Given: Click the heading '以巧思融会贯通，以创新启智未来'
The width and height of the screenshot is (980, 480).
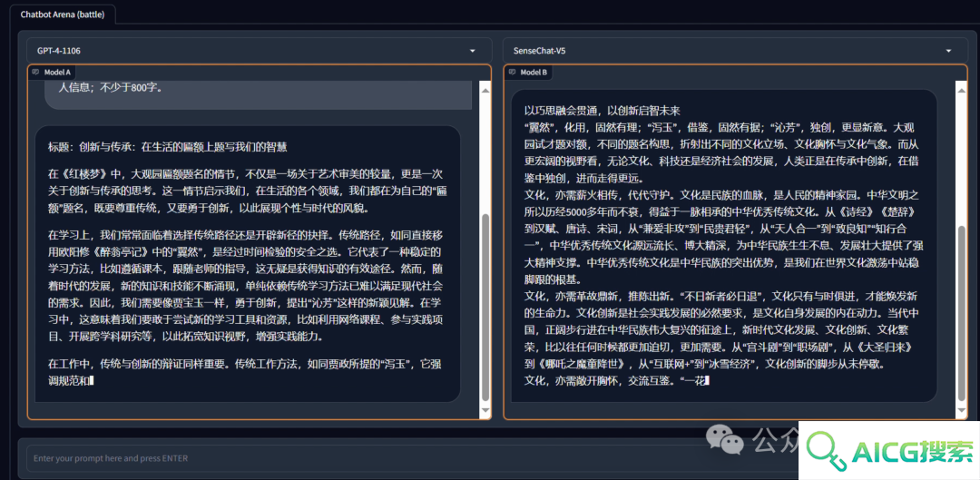Looking at the screenshot, I should click(602, 111).
